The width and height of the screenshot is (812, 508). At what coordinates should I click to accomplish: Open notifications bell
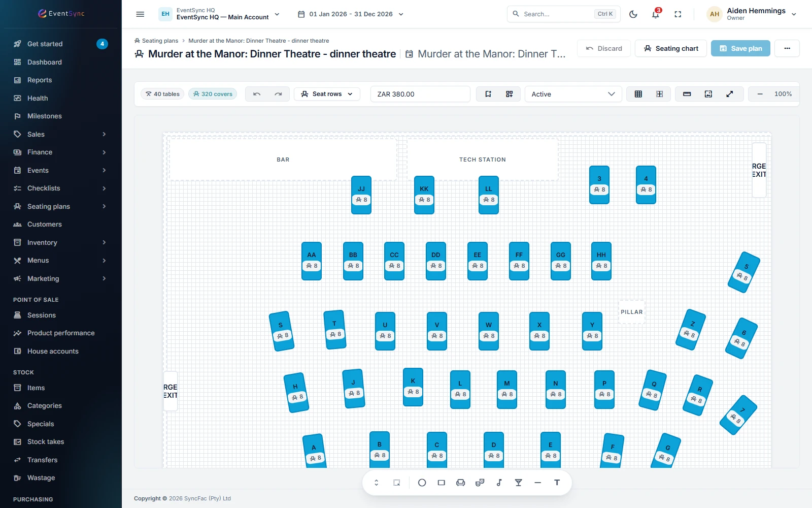click(x=656, y=14)
